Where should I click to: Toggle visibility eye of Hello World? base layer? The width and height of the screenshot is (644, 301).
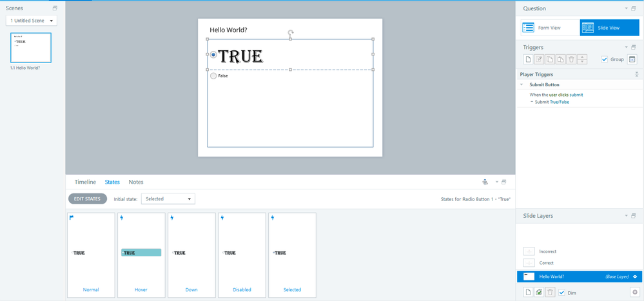[x=635, y=277]
